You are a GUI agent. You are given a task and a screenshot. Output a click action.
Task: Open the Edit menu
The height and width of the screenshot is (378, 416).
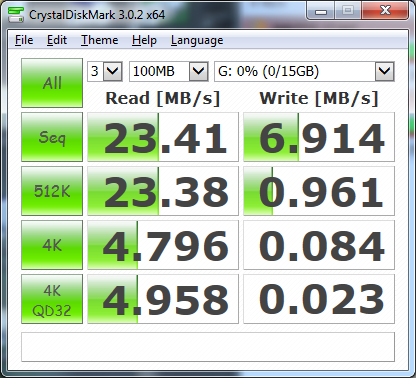tap(57, 40)
